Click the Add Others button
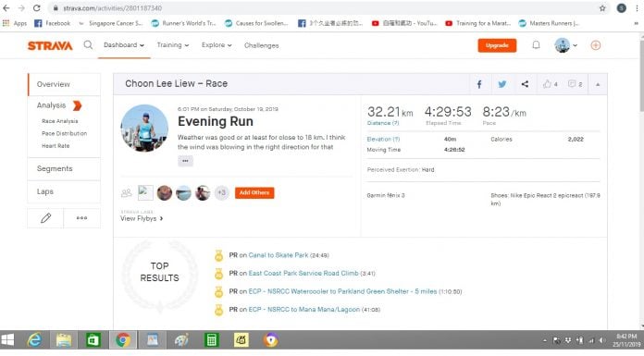Viewport: 644px width, 356px height. point(254,192)
